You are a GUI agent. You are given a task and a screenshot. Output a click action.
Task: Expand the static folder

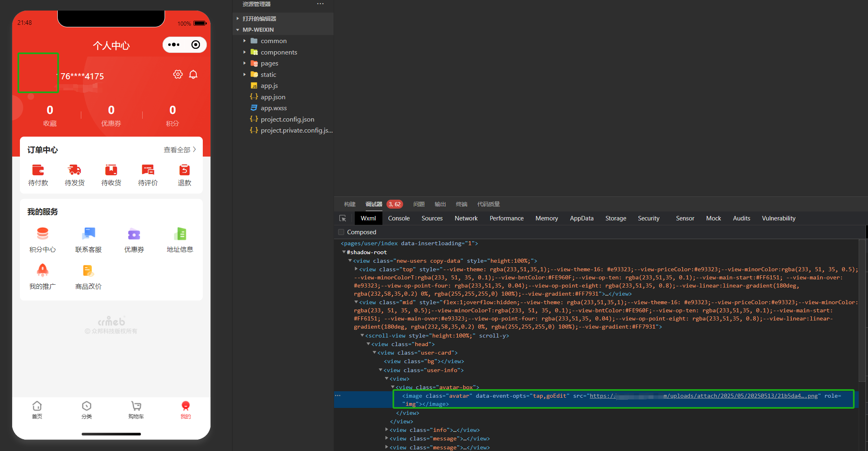[245, 74]
